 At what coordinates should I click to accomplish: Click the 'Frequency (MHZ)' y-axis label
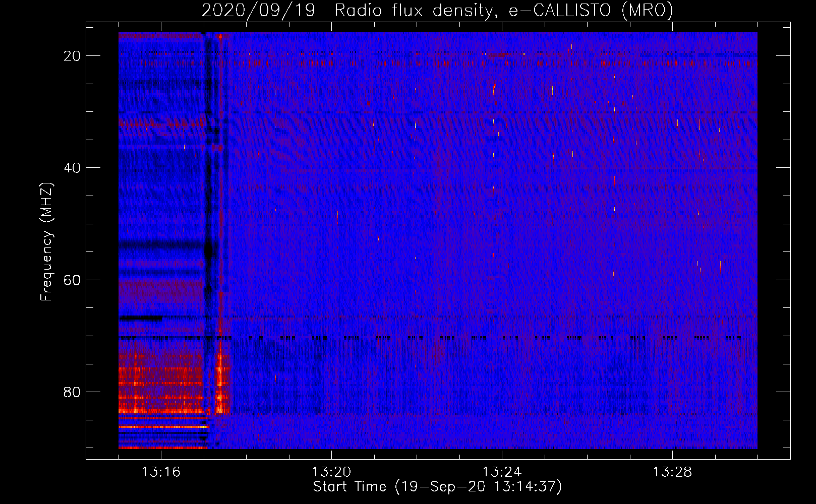pyautogui.click(x=46, y=241)
